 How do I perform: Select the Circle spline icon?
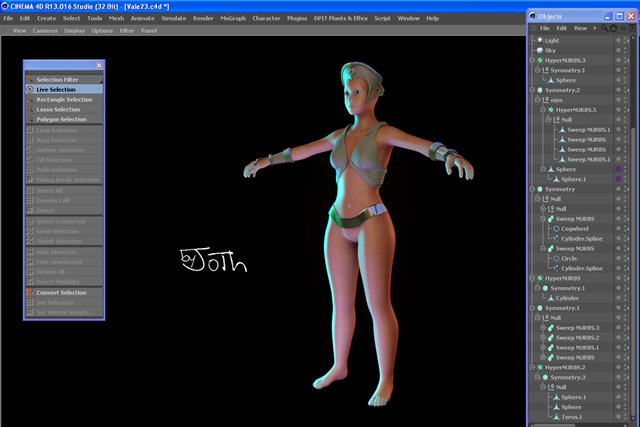556,258
